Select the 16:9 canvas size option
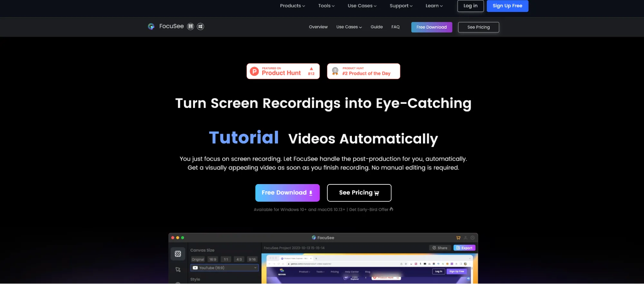This screenshot has width=644, height=284. (213, 260)
